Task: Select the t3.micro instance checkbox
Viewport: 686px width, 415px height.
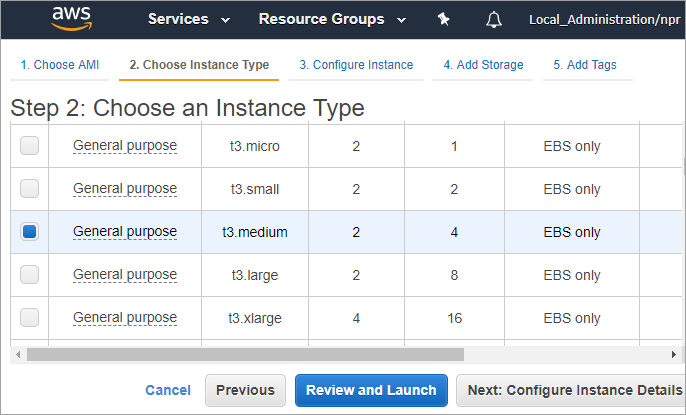Action: pos(30,146)
